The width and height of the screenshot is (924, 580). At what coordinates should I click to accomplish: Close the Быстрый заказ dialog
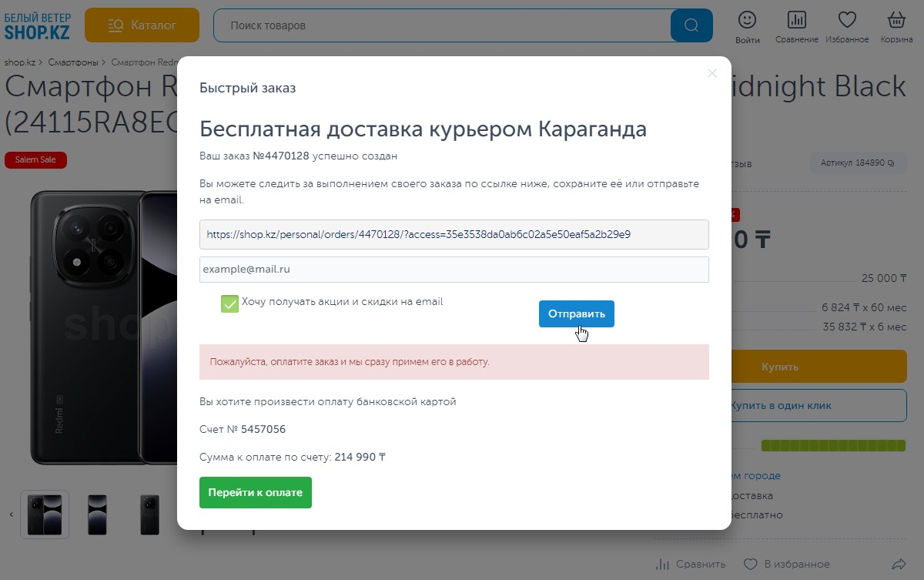711,73
